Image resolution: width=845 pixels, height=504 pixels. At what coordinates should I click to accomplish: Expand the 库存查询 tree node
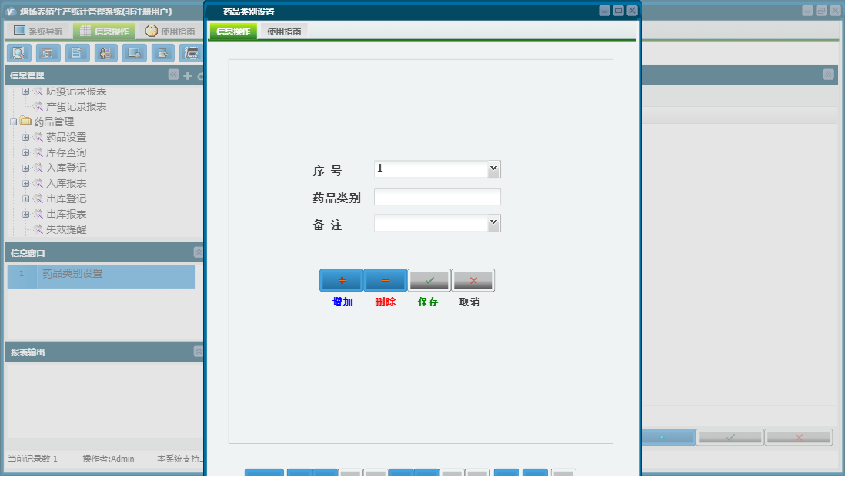[25, 153]
